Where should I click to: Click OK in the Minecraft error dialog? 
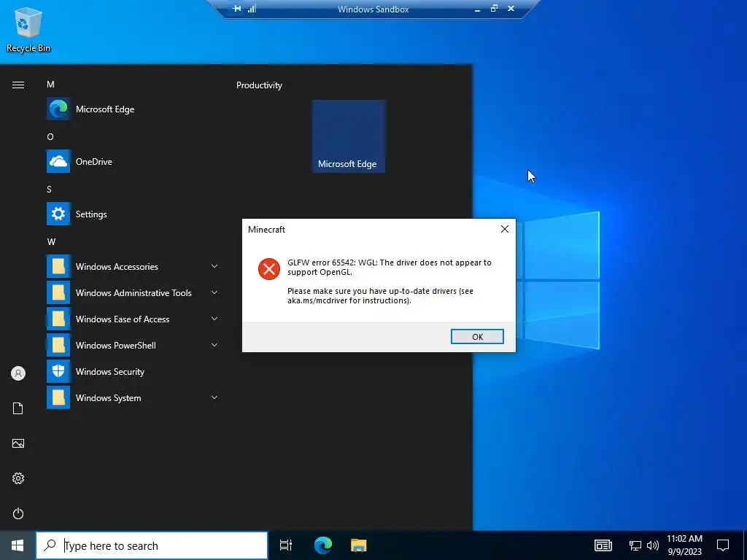(477, 337)
